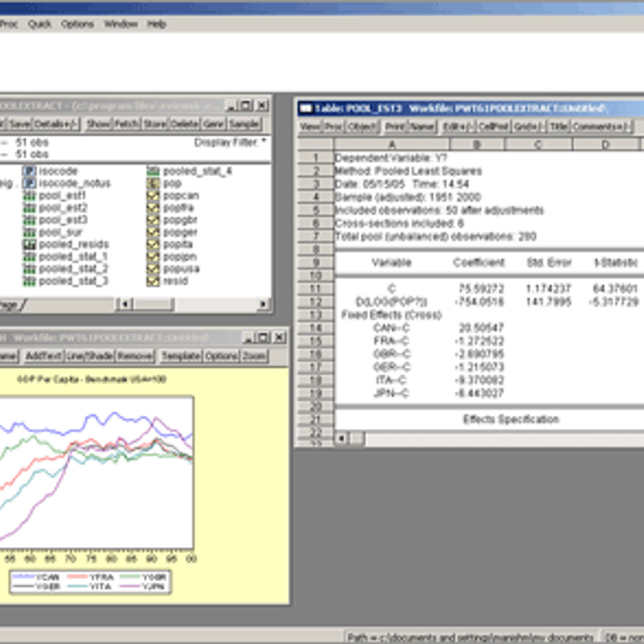Open the Quick menu
The image size is (644, 644).
pyautogui.click(x=40, y=24)
